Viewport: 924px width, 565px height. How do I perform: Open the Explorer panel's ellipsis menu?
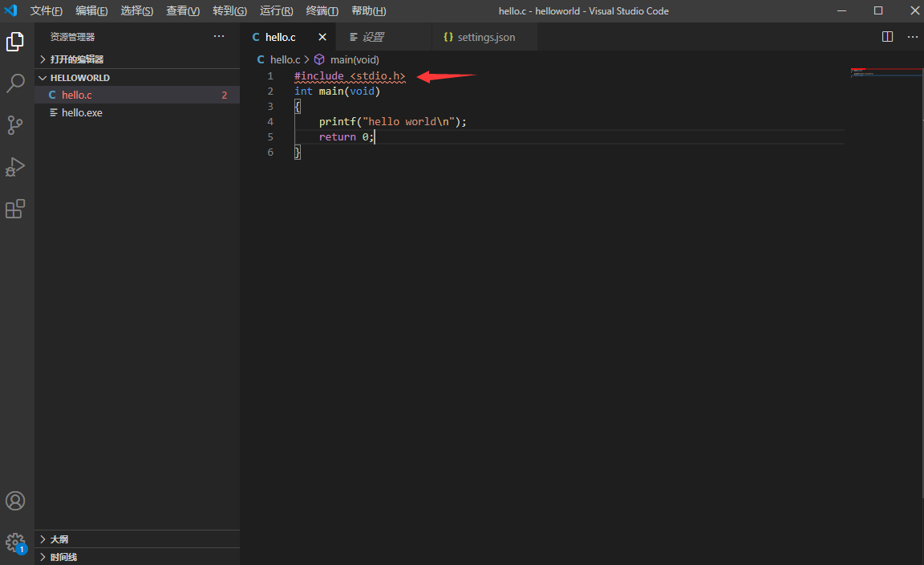pos(219,37)
